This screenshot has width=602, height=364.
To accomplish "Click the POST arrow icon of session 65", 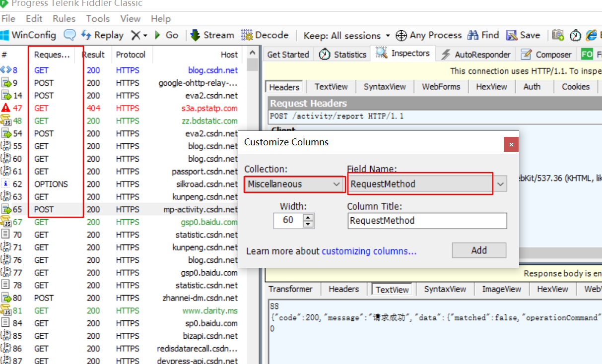I will (6, 209).
